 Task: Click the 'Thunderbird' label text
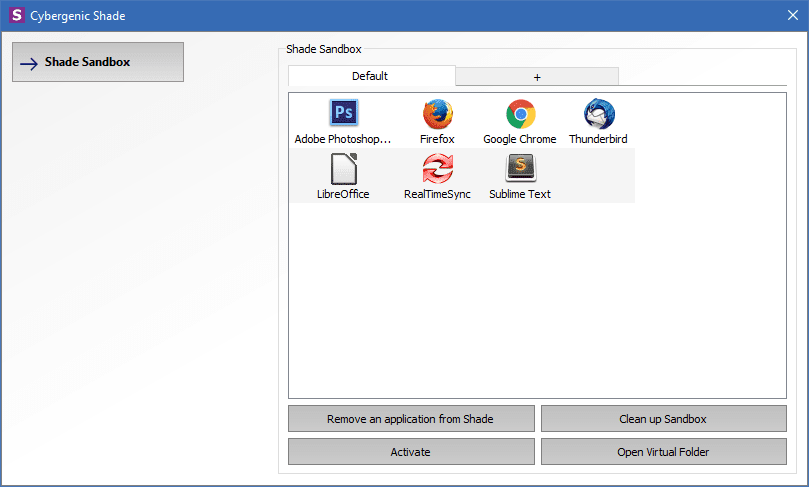click(x=598, y=139)
